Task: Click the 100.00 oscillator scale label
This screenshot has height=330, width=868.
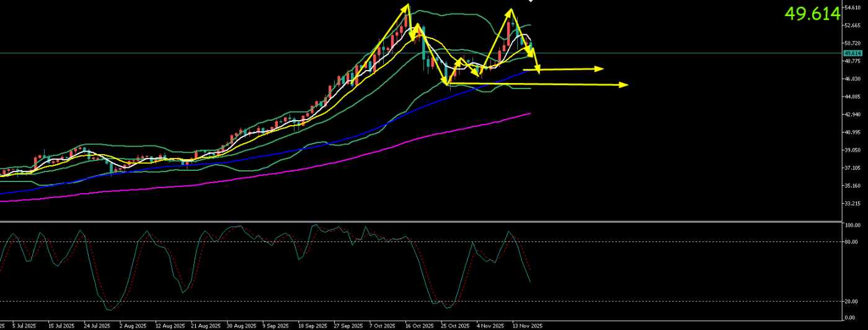Action: [x=852, y=225]
